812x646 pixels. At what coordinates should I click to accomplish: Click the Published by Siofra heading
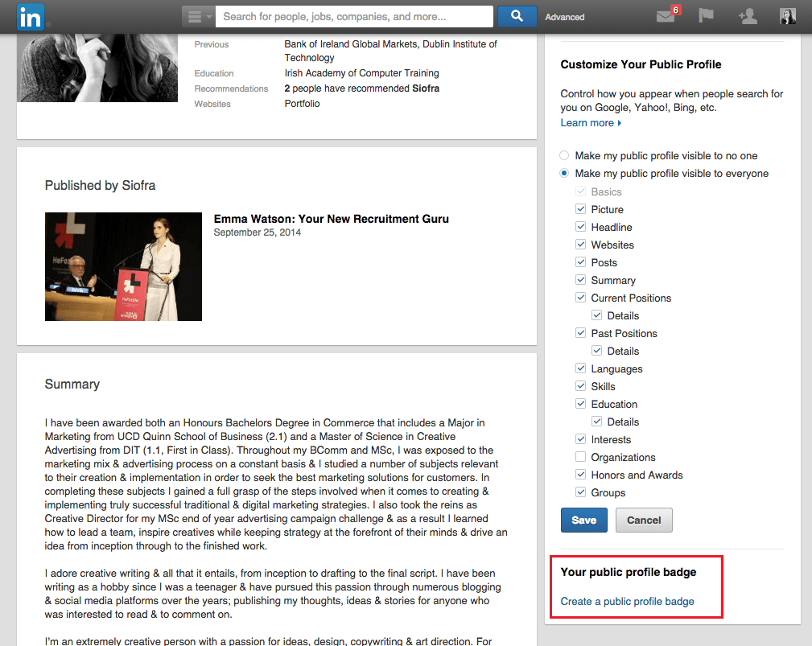(x=100, y=185)
